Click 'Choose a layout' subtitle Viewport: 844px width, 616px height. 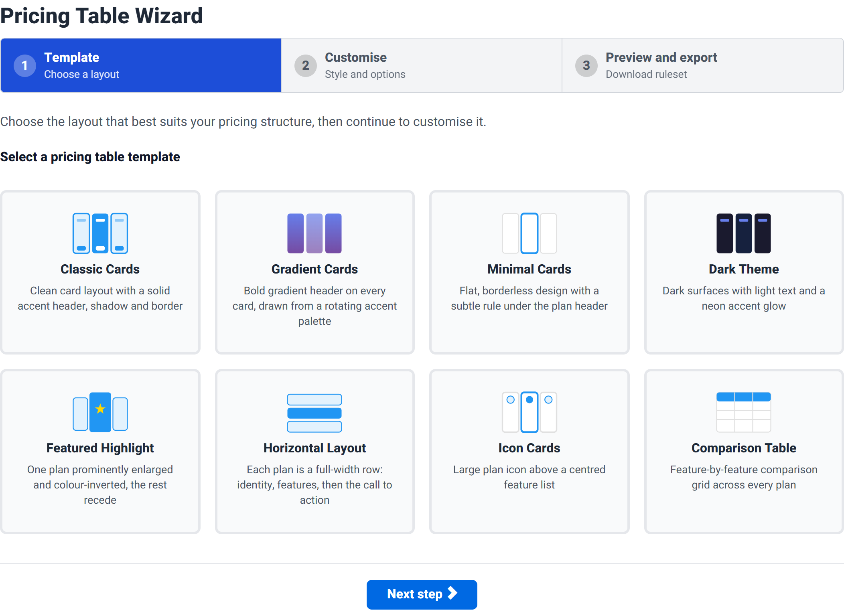pos(81,74)
